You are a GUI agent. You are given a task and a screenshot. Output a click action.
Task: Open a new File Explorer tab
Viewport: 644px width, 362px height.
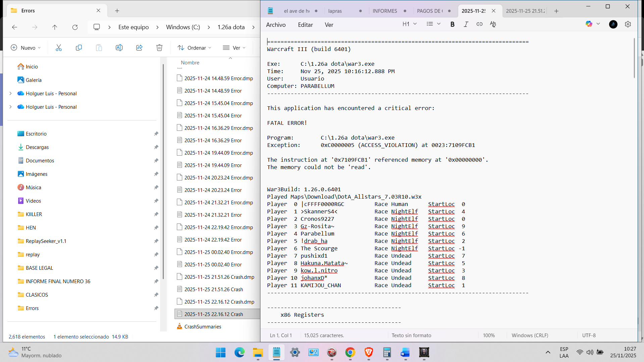coord(117,11)
